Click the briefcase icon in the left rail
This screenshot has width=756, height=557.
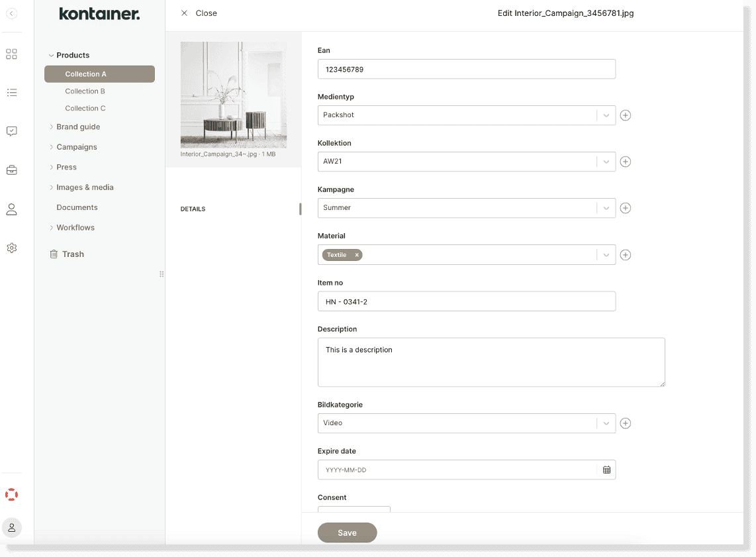click(x=11, y=170)
